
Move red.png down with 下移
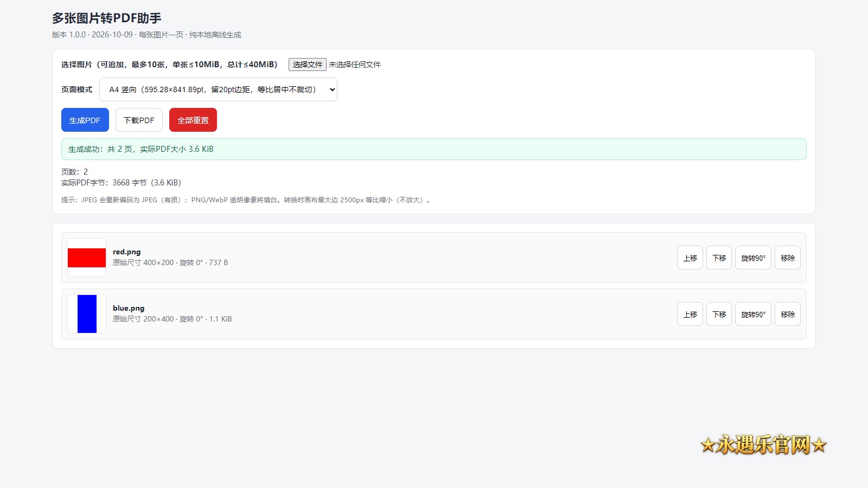[x=719, y=258]
